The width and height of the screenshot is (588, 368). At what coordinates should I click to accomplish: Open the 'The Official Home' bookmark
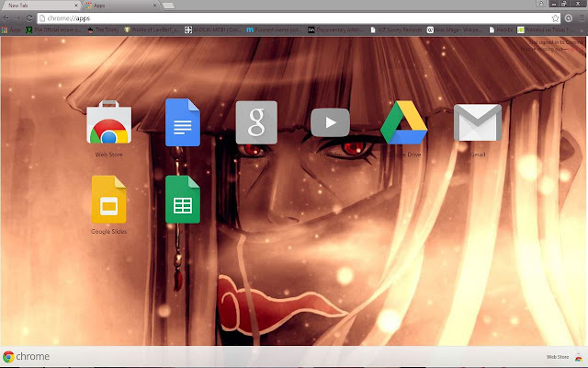point(53,29)
